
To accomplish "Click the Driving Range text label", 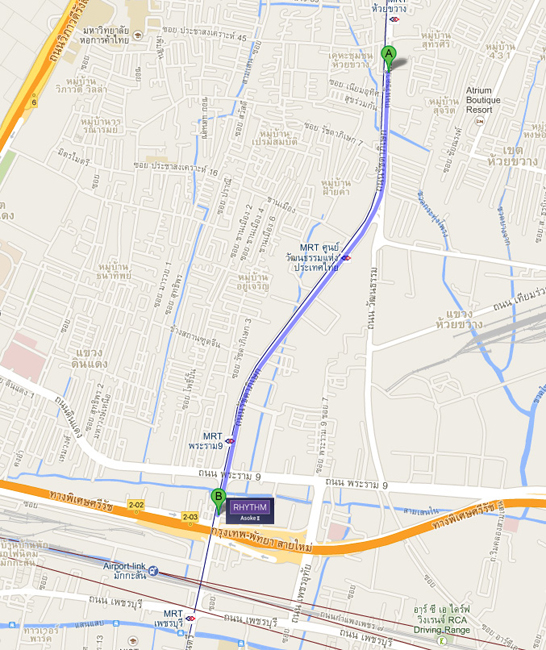I will point(442,630).
